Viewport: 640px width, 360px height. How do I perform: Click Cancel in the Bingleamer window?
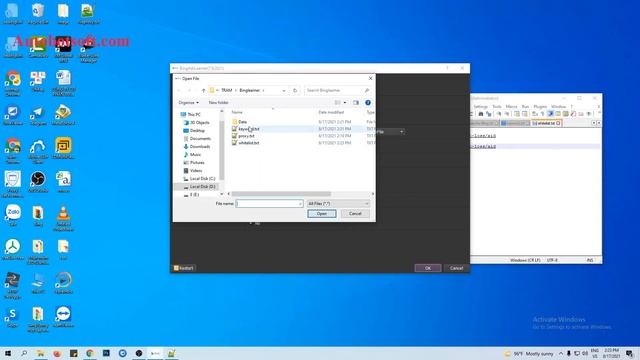pos(456,268)
